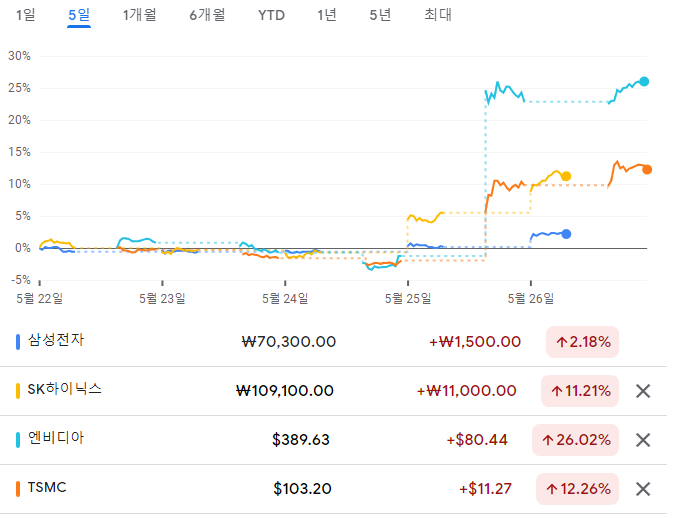Click the ₩109,100.00 price value
The height and width of the screenshot is (518, 673).
(285, 391)
